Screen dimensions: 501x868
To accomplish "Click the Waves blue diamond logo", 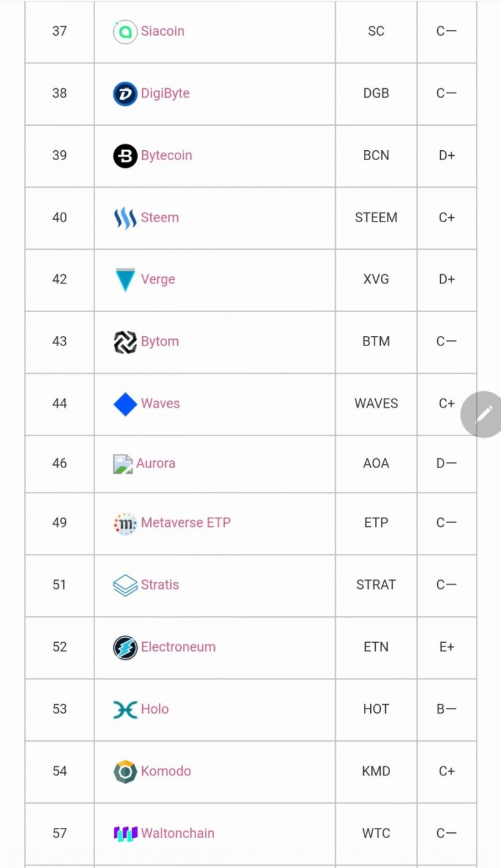I will (125, 404).
